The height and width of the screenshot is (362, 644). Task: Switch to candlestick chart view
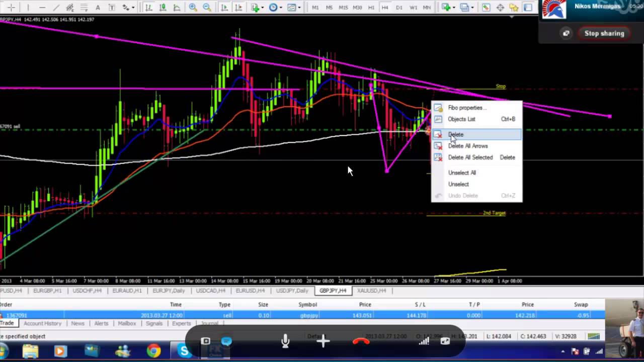(x=163, y=8)
